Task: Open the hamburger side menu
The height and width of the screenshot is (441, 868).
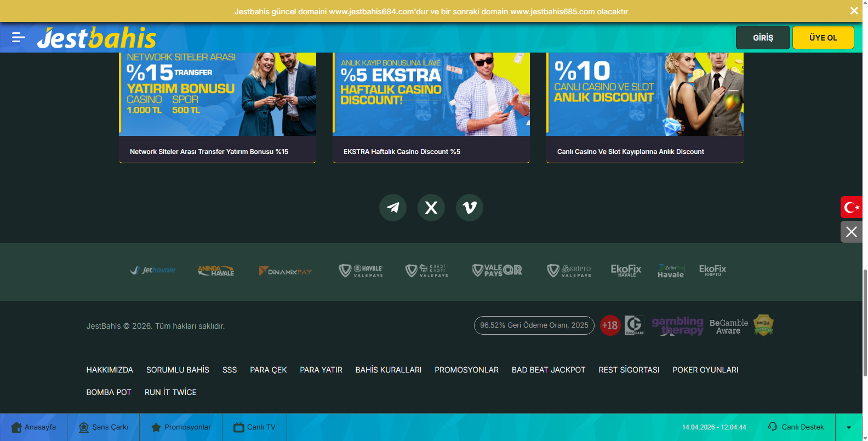Action: tap(19, 37)
